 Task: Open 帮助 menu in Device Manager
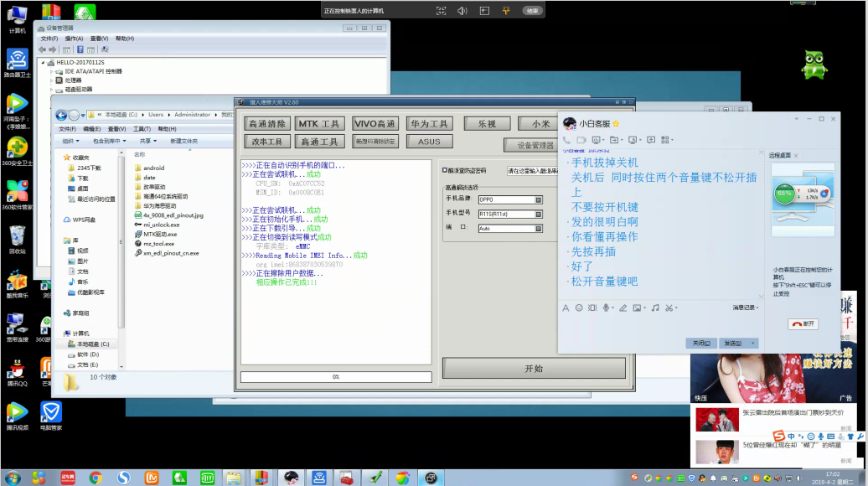point(125,39)
